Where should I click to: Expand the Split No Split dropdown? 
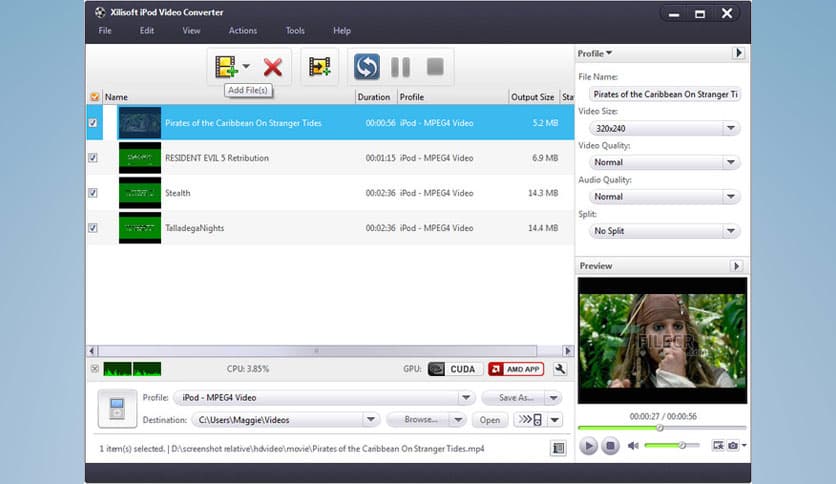(731, 231)
